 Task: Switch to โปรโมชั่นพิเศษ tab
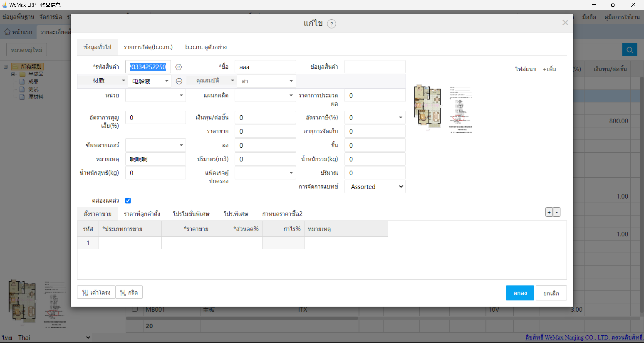tap(191, 214)
